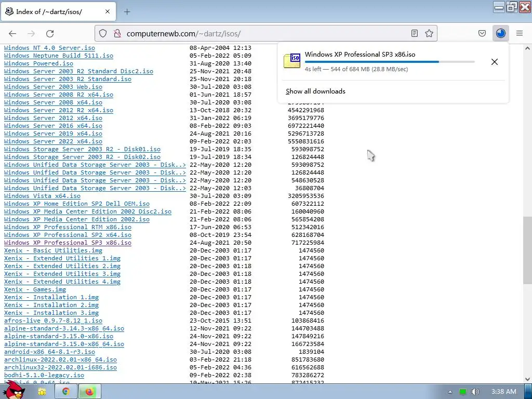Image resolution: width=532 pixels, height=399 pixels.
Task: Download Windows Neptune Build 5111.iso
Action: click(59, 56)
